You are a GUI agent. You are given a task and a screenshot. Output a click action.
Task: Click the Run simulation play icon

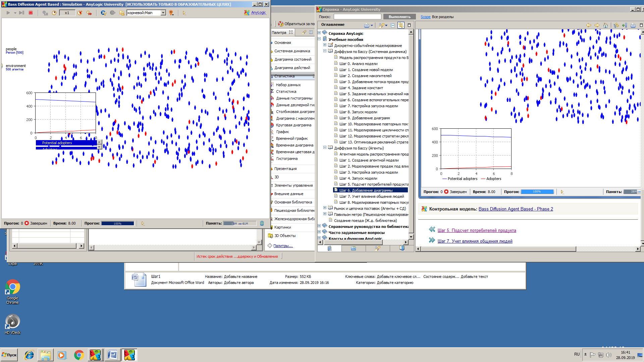point(8,13)
